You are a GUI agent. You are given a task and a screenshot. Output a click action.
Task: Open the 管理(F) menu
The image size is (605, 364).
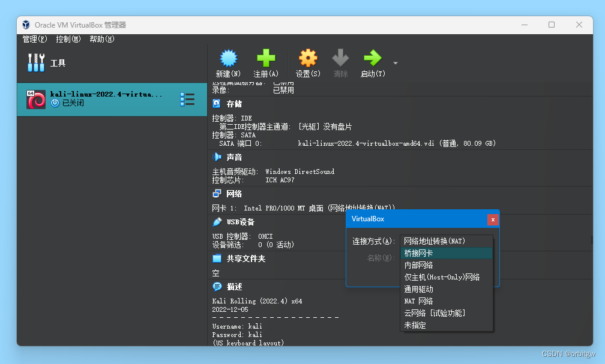coord(35,39)
